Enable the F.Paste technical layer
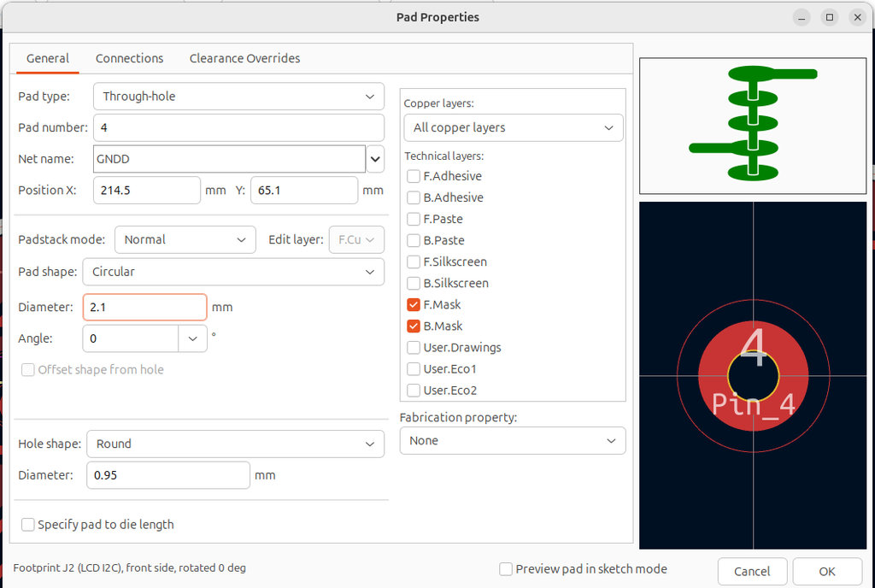This screenshot has width=875, height=588. [414, 219]
